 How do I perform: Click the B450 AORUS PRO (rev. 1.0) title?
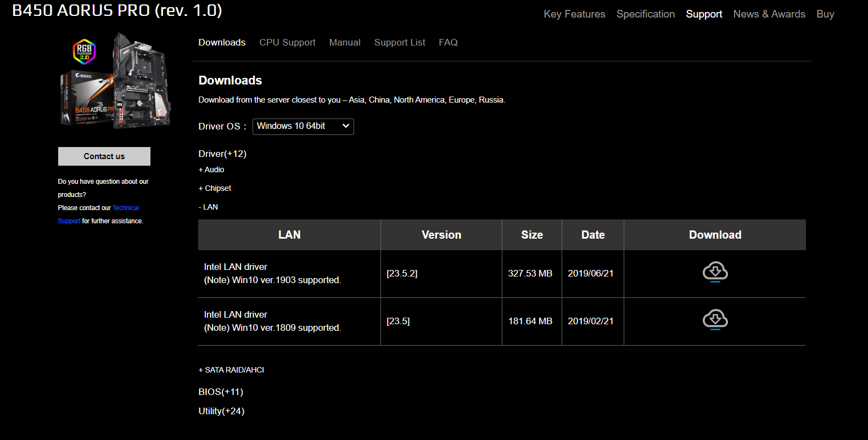[117, 10]
